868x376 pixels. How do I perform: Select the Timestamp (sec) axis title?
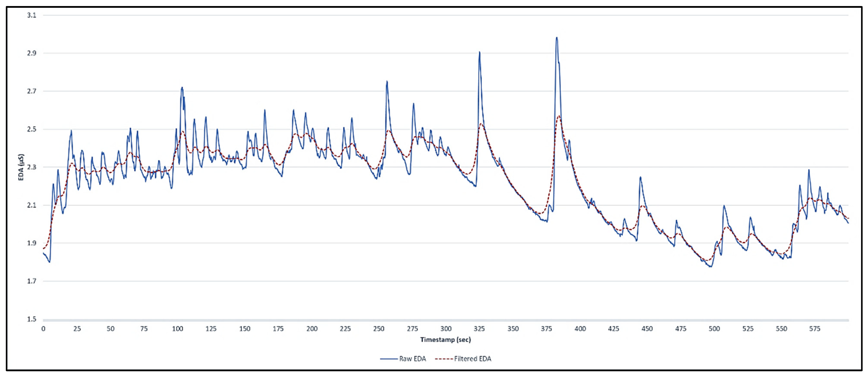[x=445, y=340]
